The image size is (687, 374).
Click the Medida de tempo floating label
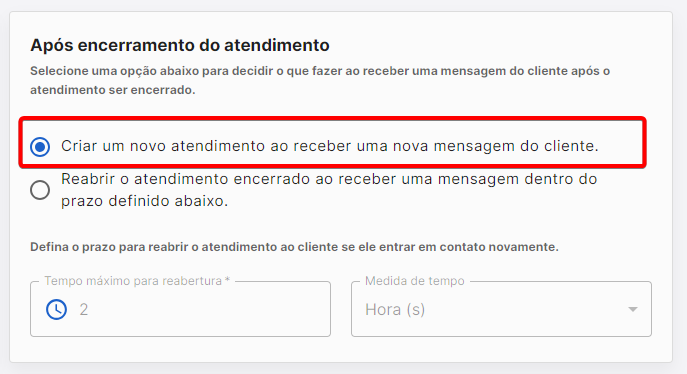(x=414, y=281)
